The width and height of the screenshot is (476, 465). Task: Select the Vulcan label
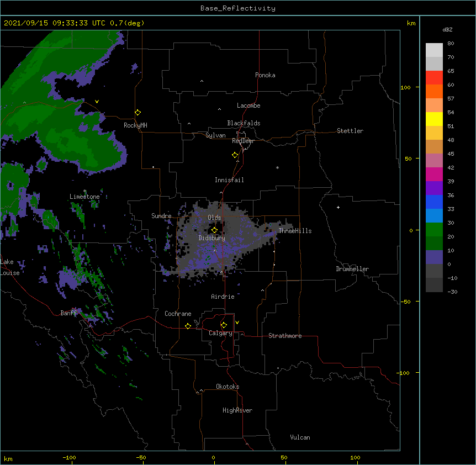(x=300, y=437)
